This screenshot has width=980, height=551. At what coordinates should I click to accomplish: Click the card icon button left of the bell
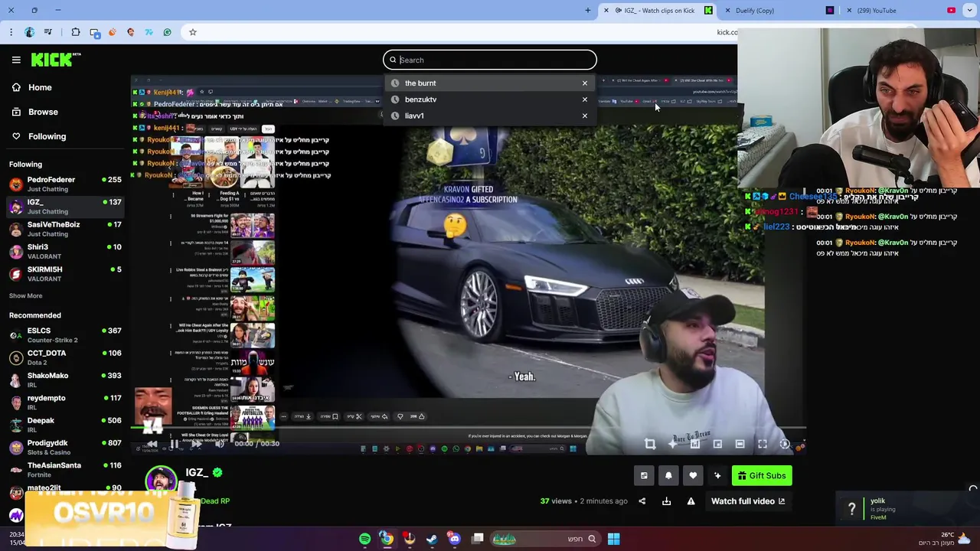coord(644,476)
